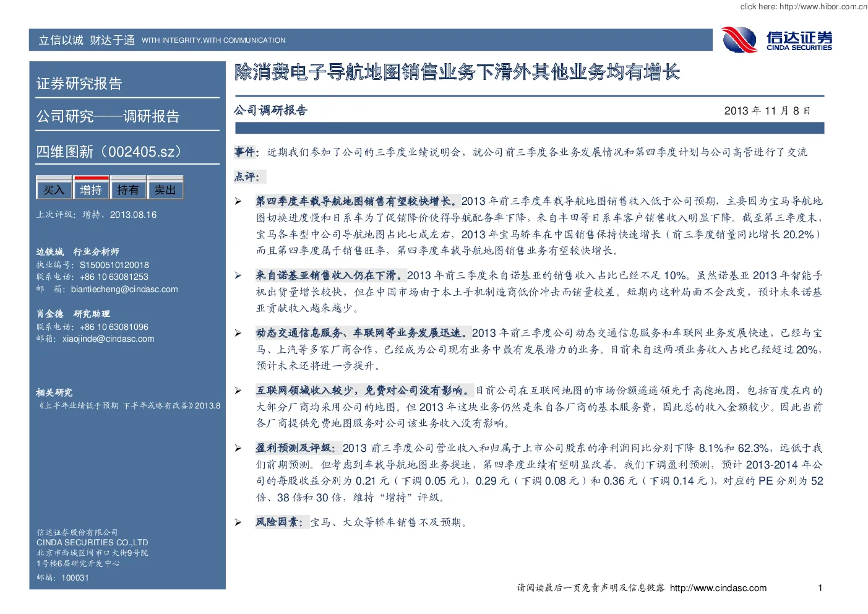The image size is (868, 614).
Task: Click the 盈利预测及评级 bullet heading
Action: tap(298, 448)
